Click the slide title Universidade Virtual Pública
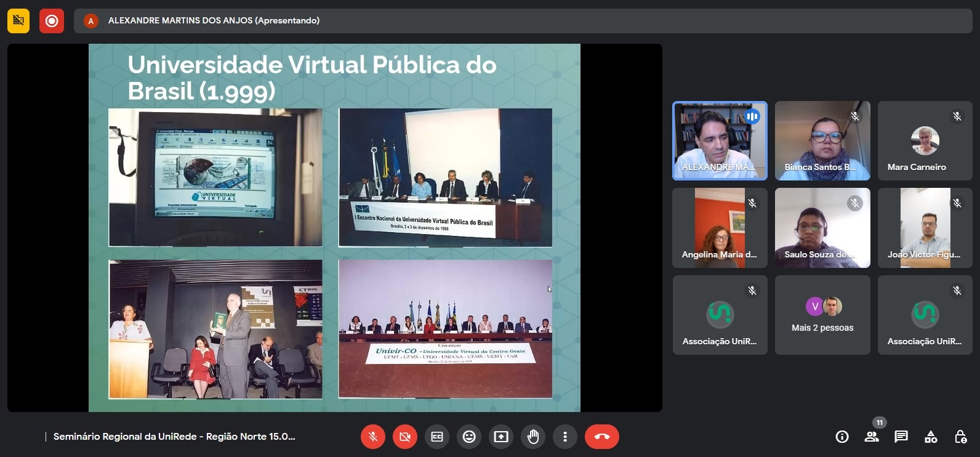Viewport: 980px width, 457px height. click(x=312, y=78)
